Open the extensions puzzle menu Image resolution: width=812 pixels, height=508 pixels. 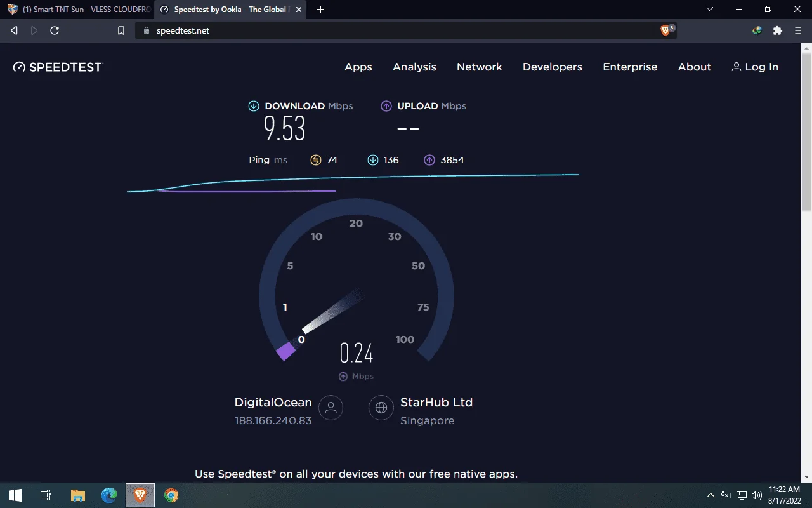coord(778,30)
